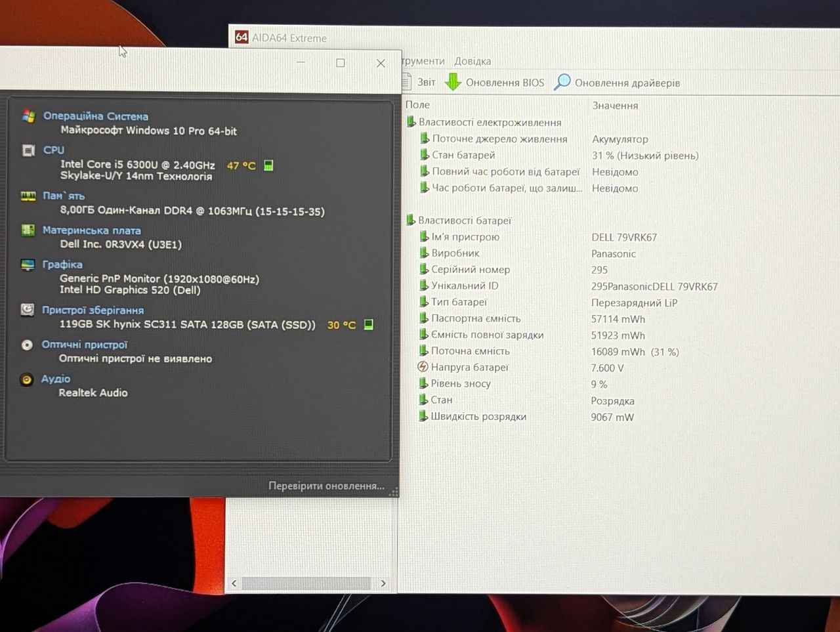Click the Значення column header
Screen dimensions: 840x632
pyautogui.click(x=615, y=106)
